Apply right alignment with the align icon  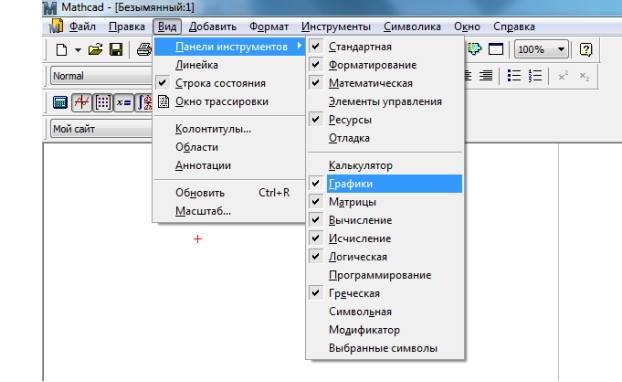click(486, 75)
